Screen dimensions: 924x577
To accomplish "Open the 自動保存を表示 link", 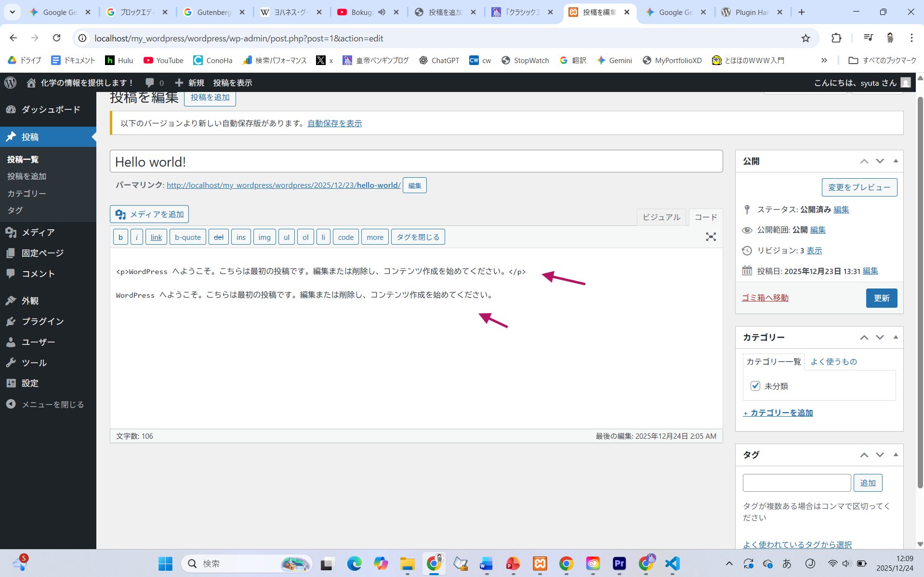I will (x=334, y=123).
